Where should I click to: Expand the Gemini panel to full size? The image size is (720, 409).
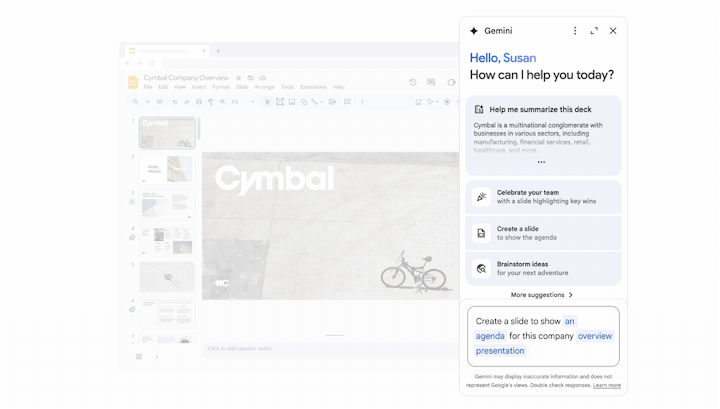[594, 31]
